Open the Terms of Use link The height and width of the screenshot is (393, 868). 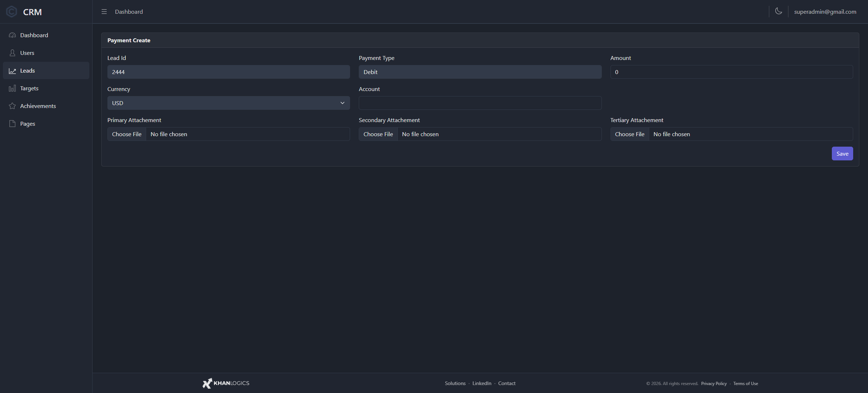745,384
